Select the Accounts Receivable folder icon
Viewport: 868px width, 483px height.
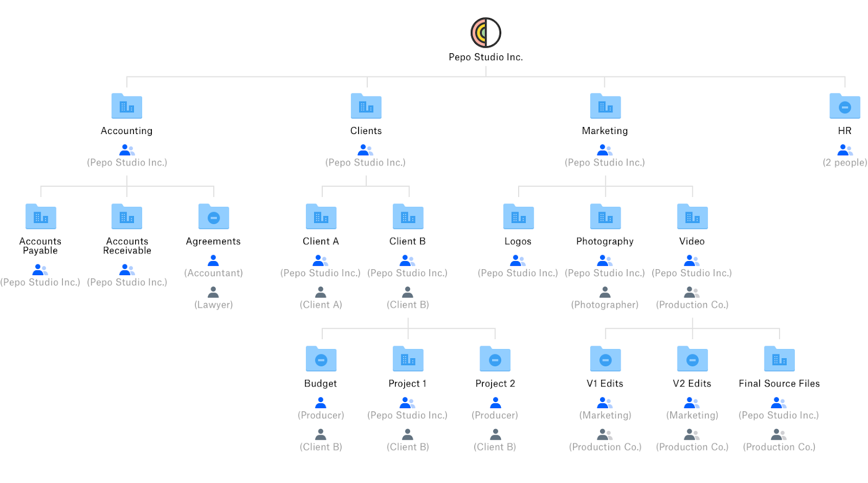coord(127,216)
